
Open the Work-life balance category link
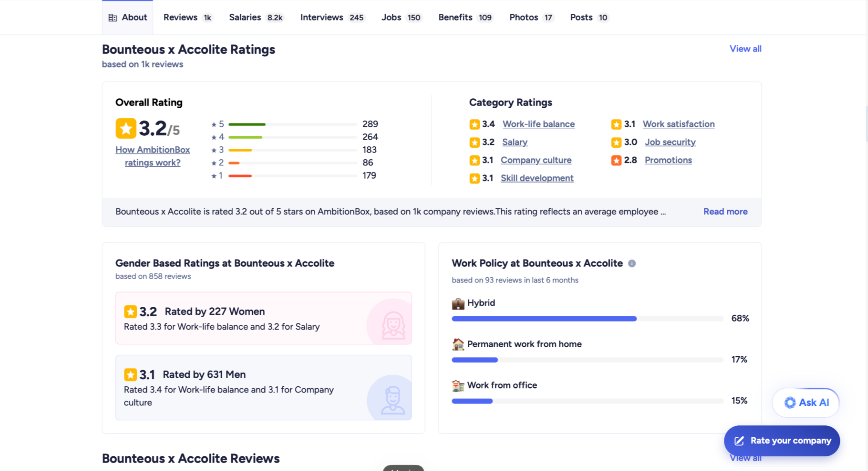538,124
